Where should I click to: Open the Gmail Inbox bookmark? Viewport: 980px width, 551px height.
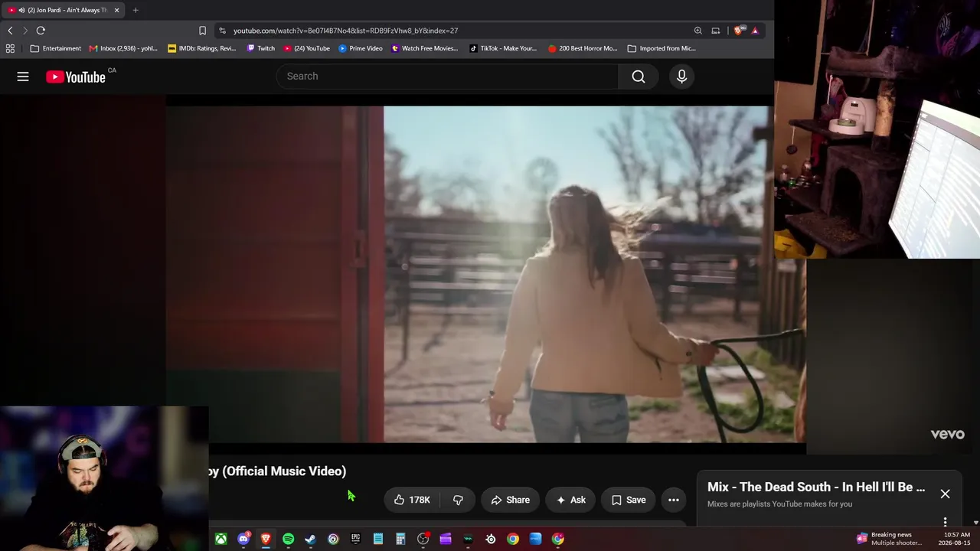point(123,48)
